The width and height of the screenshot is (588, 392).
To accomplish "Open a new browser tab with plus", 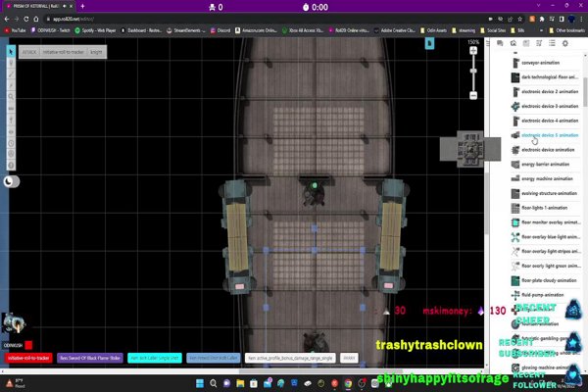I will 82,7.
